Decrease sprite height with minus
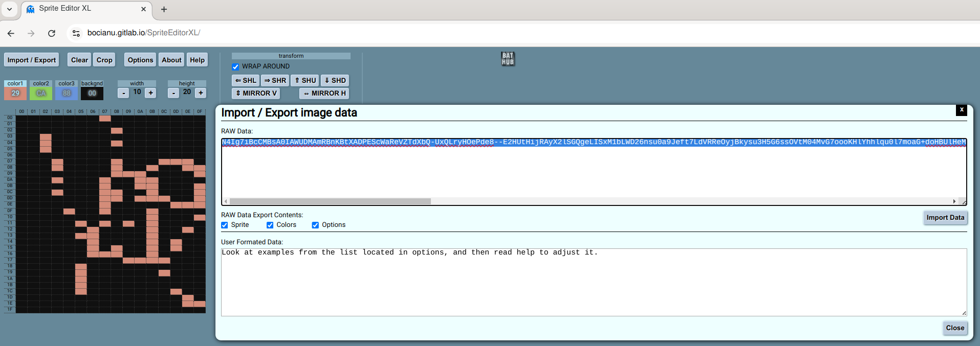 pos(173,93)
